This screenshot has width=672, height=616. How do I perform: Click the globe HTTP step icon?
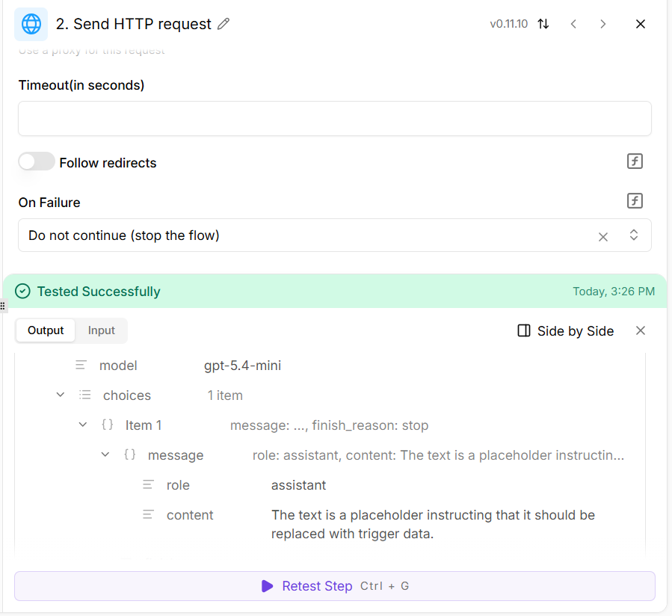pos(31,24)
